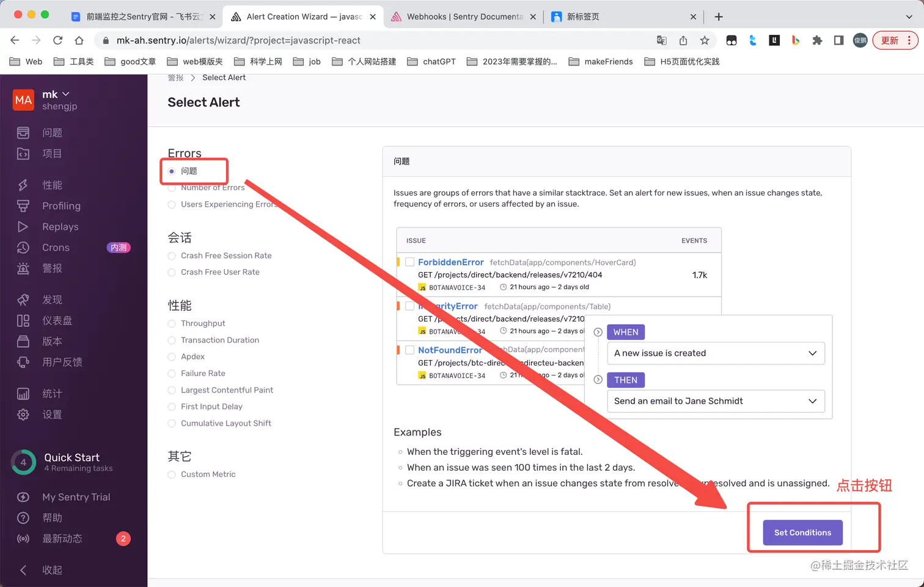This screenshot has height=587, width=924.
Task: Bookmark this page with the star icon
Action: (705, 40)
